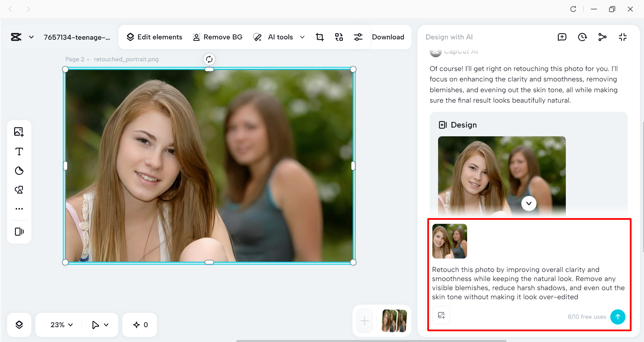Open the zoom level dropdown showing 23%
The height and width of the screenshot is (342, 644).
(x=60, y=324)
